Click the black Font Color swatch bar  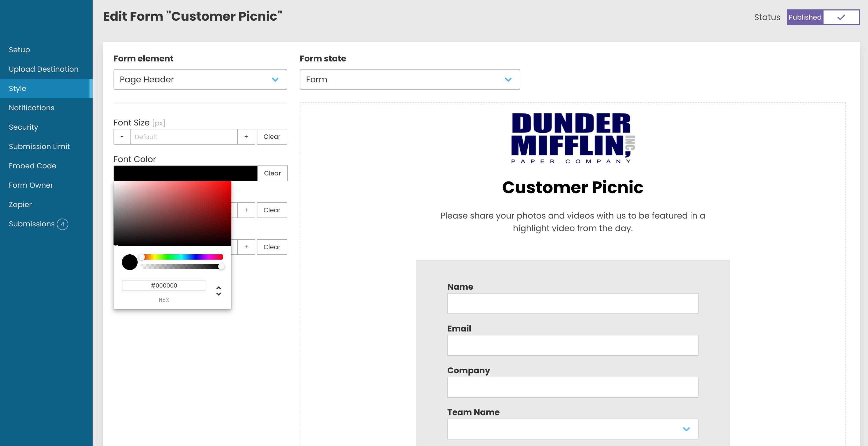[185, 173]
